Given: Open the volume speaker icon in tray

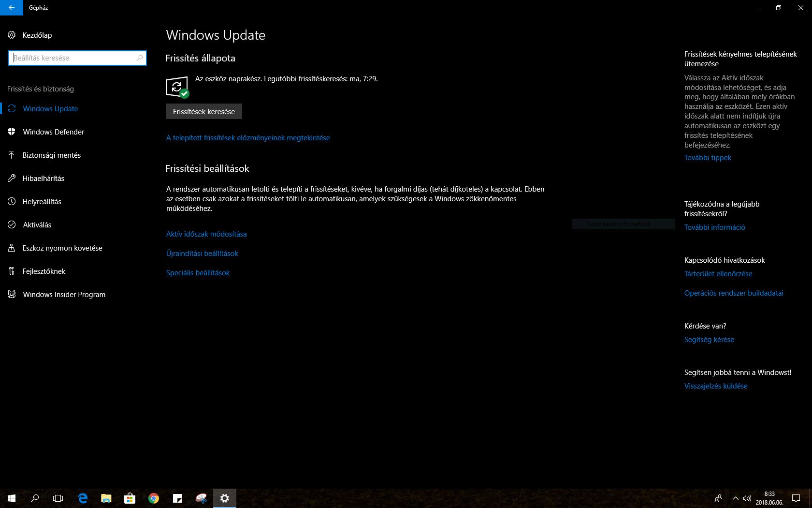Looking at the screenshot, I should tap(747, 498).
